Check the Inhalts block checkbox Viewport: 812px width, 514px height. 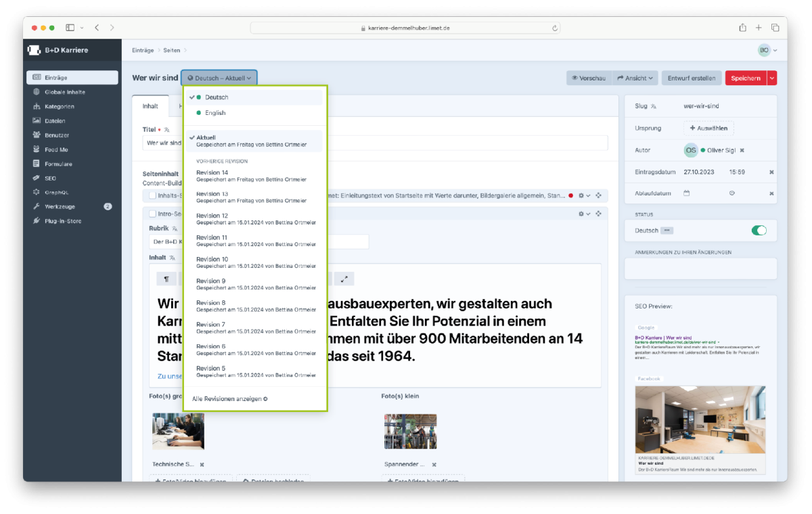point(153,195)
